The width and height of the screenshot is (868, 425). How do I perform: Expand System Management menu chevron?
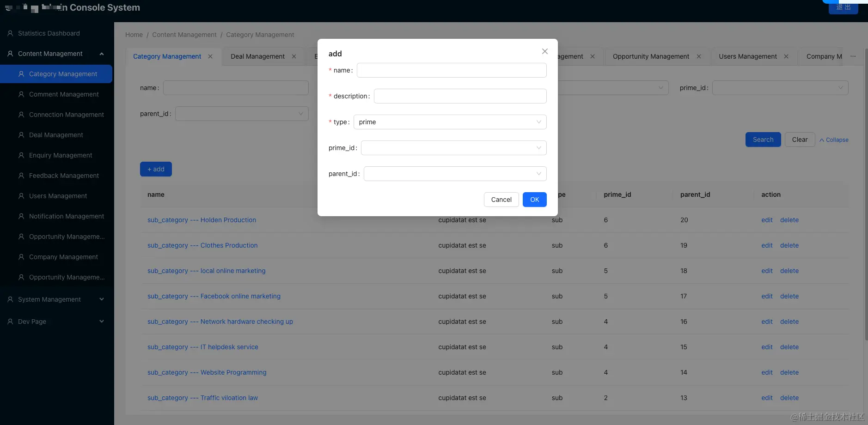tap(102, 299)
